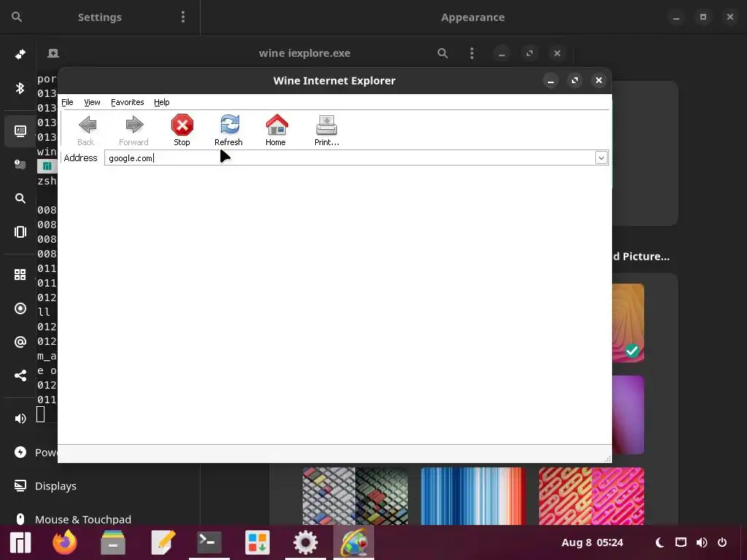Open the Manjaro menu in the taskbar
747x560 pixels.
pyautogui.click(x=20, y=542)
